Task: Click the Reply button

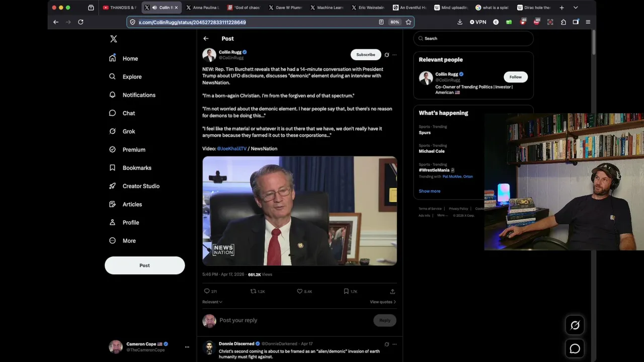Action: 385,320
